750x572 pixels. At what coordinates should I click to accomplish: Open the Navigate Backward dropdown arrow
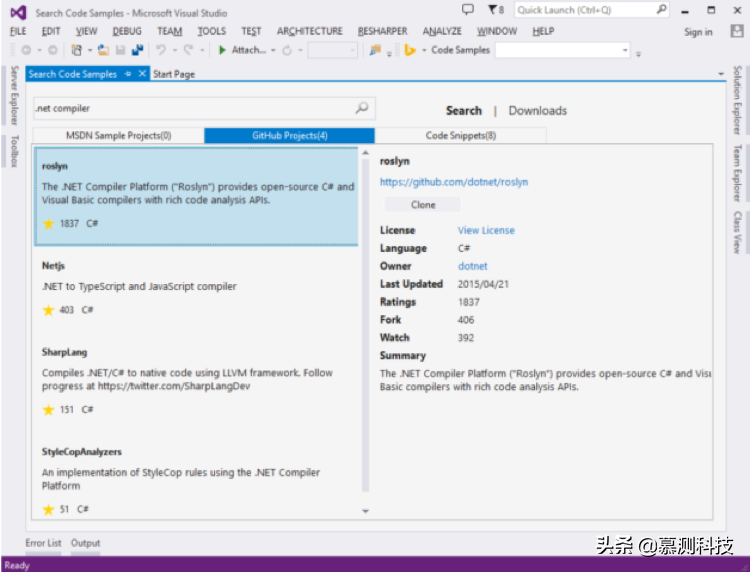[x=39, y=50]
